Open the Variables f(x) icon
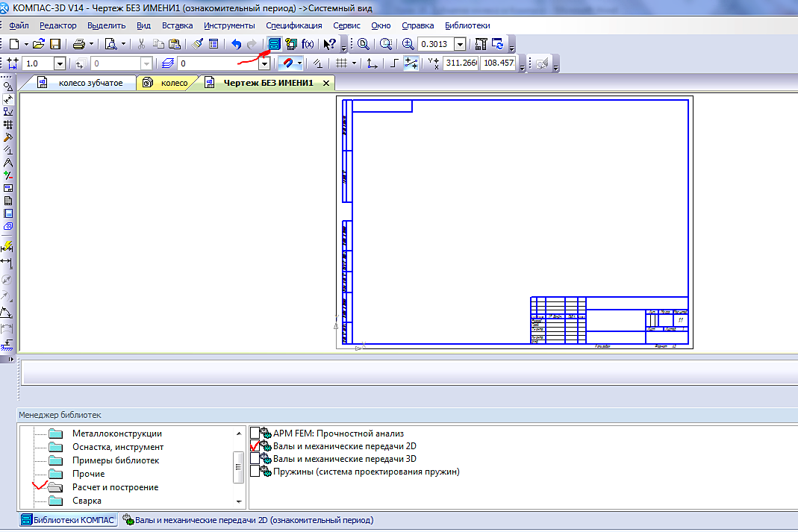The width and height of the screenshot is (798, 532). (x=308, y=44)
